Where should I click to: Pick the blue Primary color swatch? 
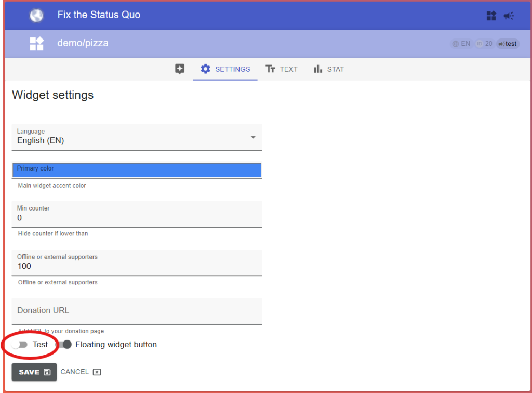click(137, 171)
